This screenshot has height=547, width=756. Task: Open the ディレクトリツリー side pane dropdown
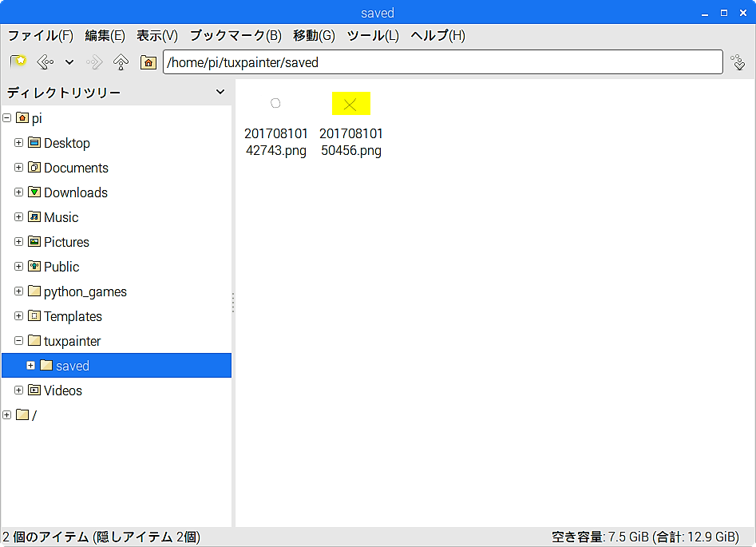coord(220,92)
